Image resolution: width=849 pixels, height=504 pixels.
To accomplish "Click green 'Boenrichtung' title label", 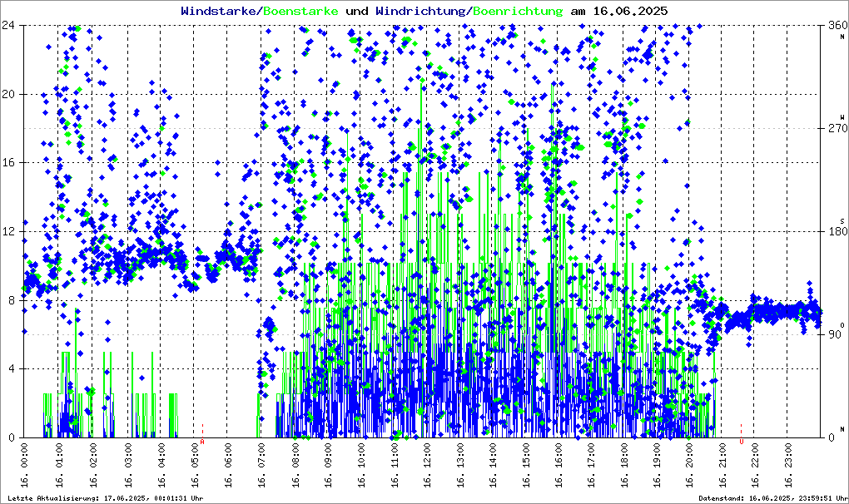I will 518,11.
